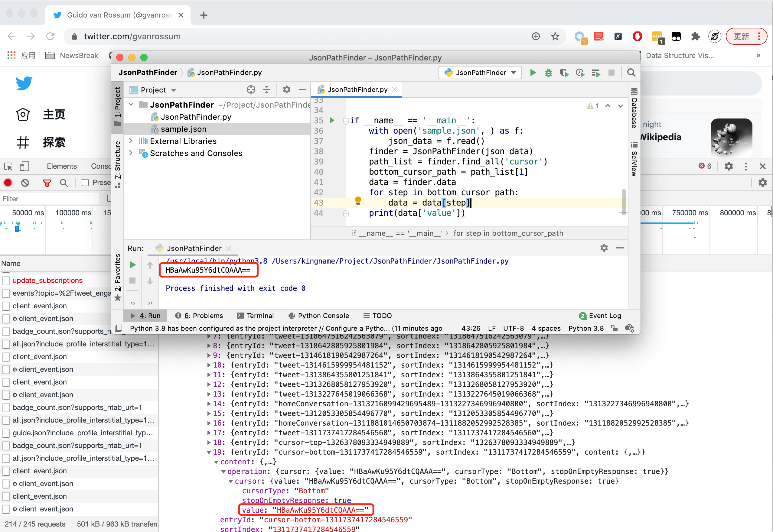This screenshot has width=773, height=532.
Task: Select sample.json in project tree
Action: (183, 129)
